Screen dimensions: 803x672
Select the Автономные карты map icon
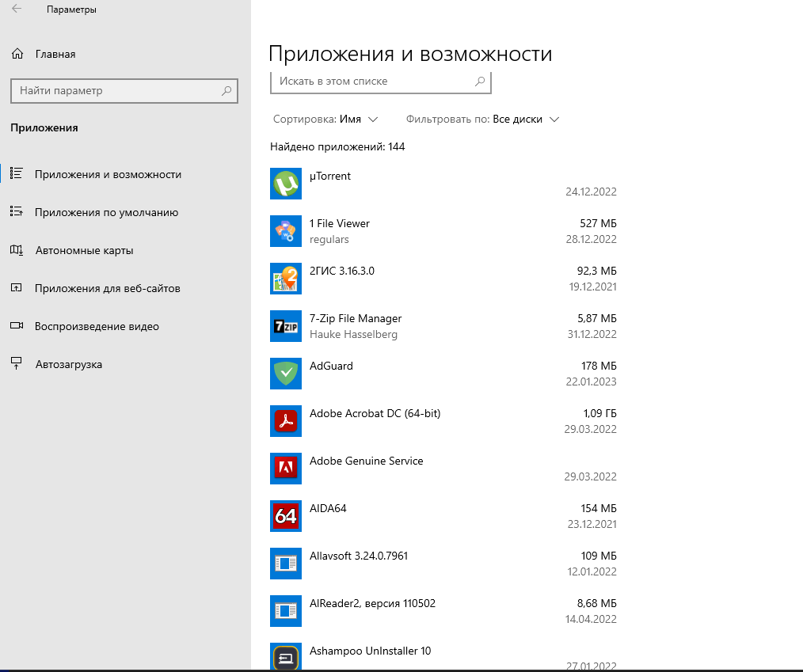[x=17, y=250]
